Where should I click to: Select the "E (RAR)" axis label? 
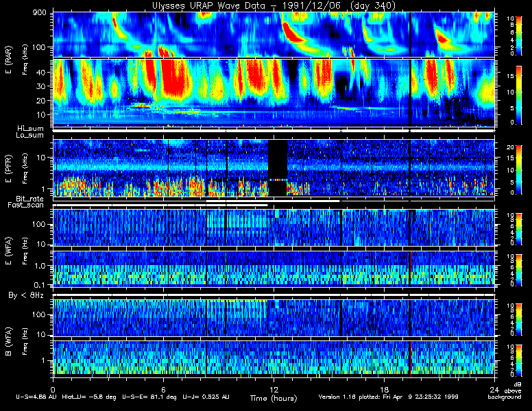(x=8, y=60)
